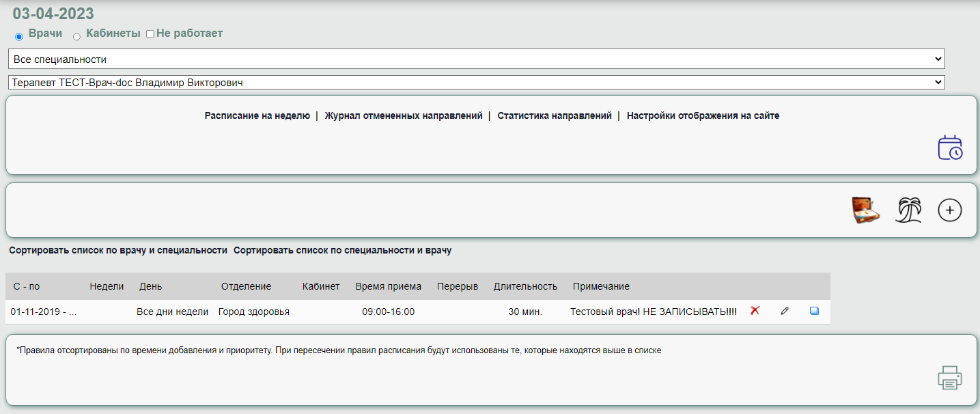Select the Кабинеты radio button
980x414 pixels.
[x=76, y=36]
